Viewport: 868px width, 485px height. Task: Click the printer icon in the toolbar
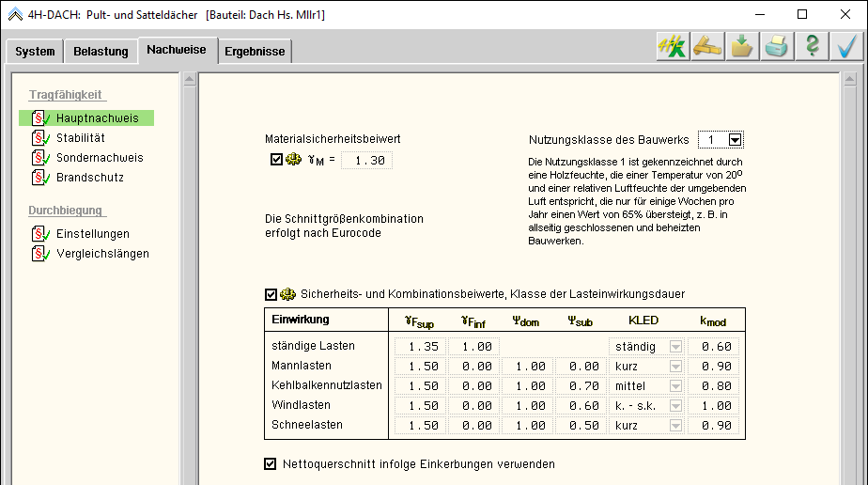click(777, 47)
